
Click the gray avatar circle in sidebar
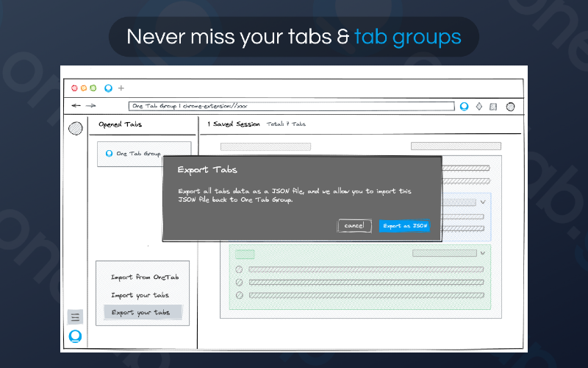tap(76, 128)
